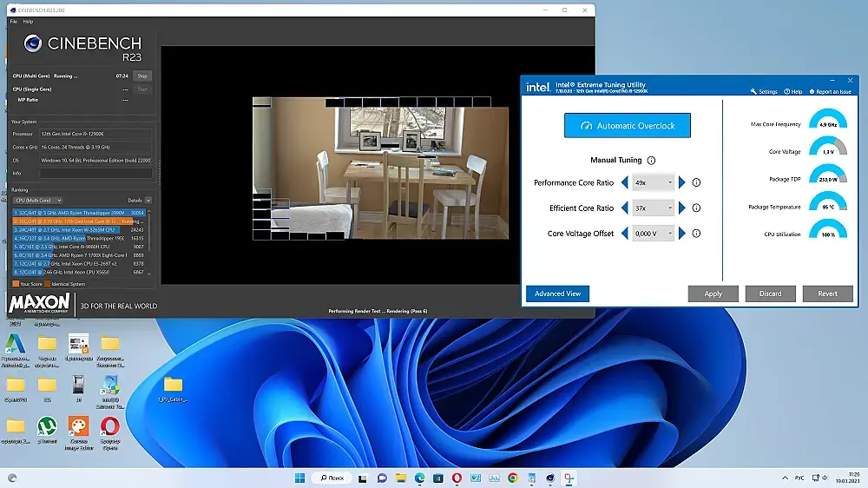The height and width of the screenshot is (488, 868).
Task: Select the AMD Ryzen 7 1700X ranking row
Action: [x=79, y=255]
